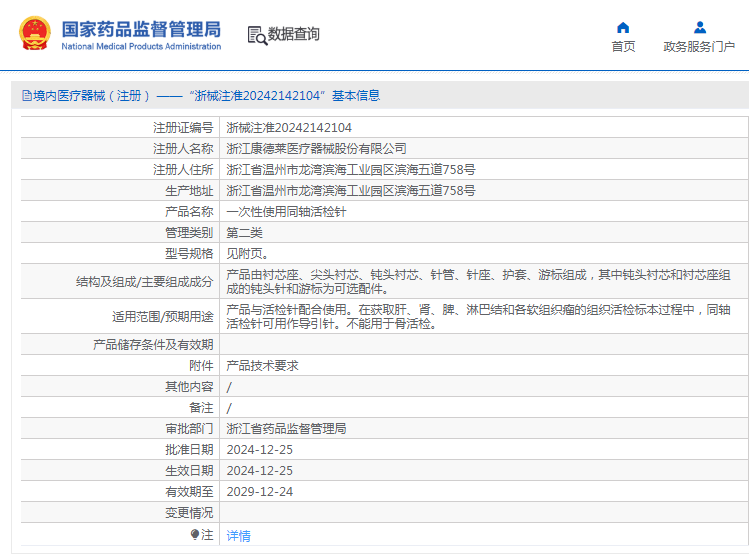Image resolution: width=749 pixels, height=554 pixels.
Task: Select registration number 浙械注准20242142104 value cell
Action: [x=289, y=128]
